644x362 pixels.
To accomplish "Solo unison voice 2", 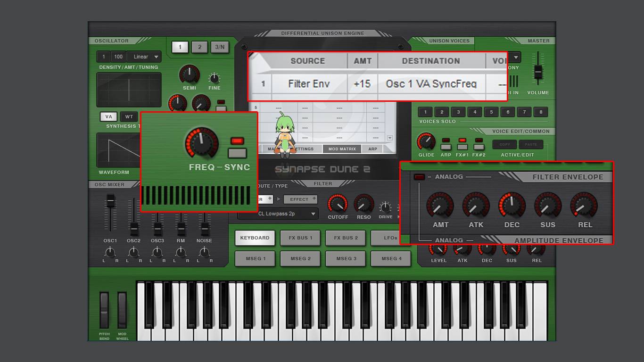I will [x=442, y=112].
